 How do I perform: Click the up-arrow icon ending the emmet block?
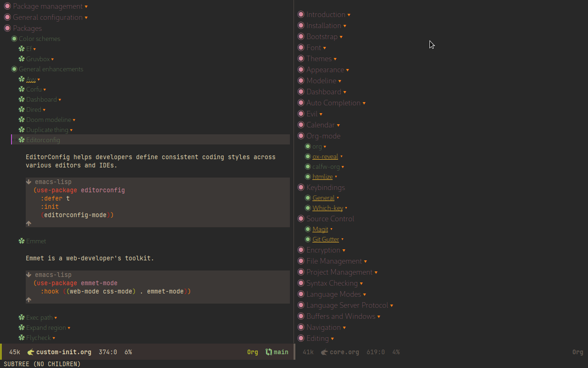click(x=28, y=299)
